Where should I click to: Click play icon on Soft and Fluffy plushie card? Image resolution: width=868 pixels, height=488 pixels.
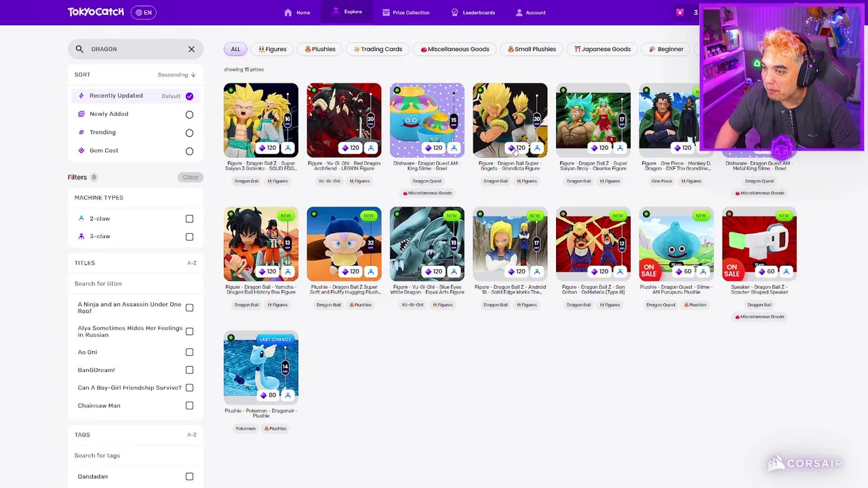tap(371, 272)
